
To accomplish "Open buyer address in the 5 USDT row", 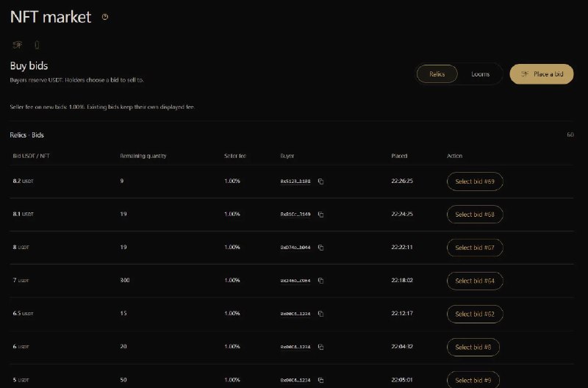I will [x=295, y=380].
